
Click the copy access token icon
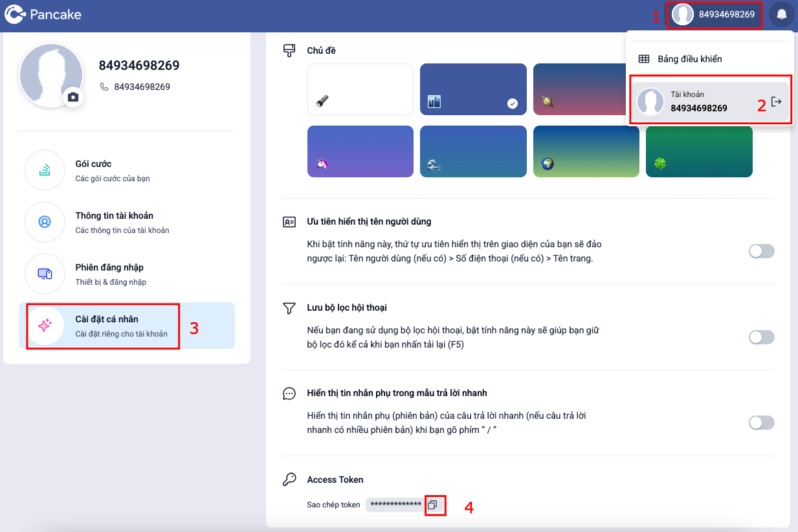click(433, 505)
